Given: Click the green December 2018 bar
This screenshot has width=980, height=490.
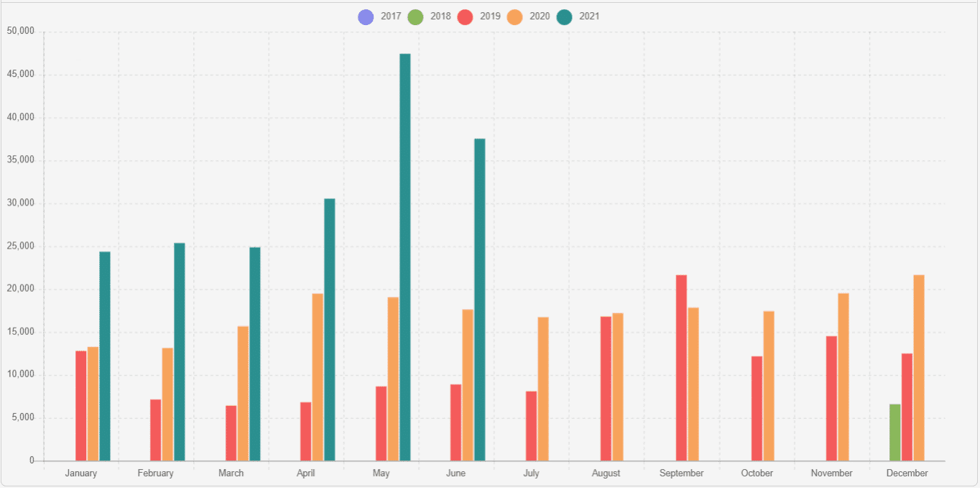Looking at the screenshot, I should pyautogui.click(x=895, y=433).
